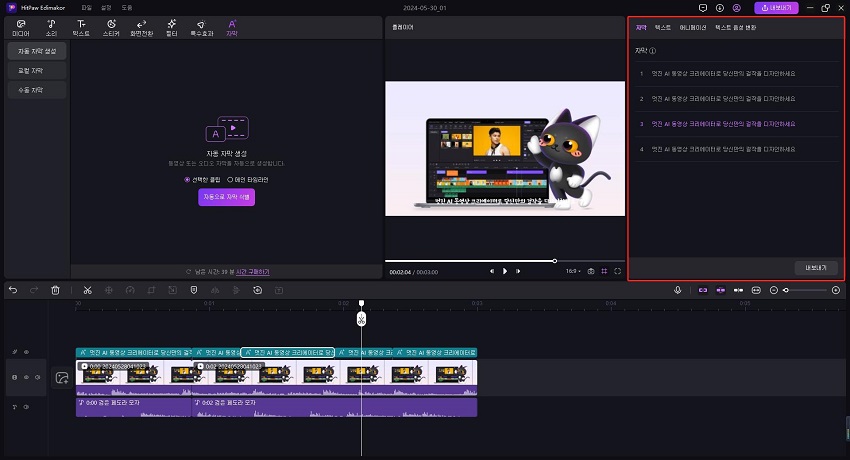Click the player progress bar handle
This screenshot has height=460, width=850.
555,261
